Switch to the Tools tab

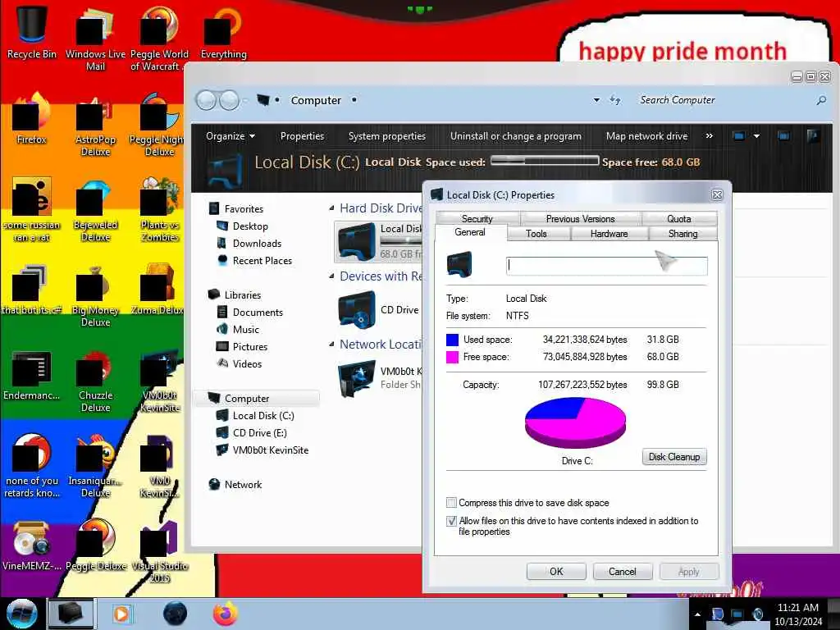coord(536,234)
